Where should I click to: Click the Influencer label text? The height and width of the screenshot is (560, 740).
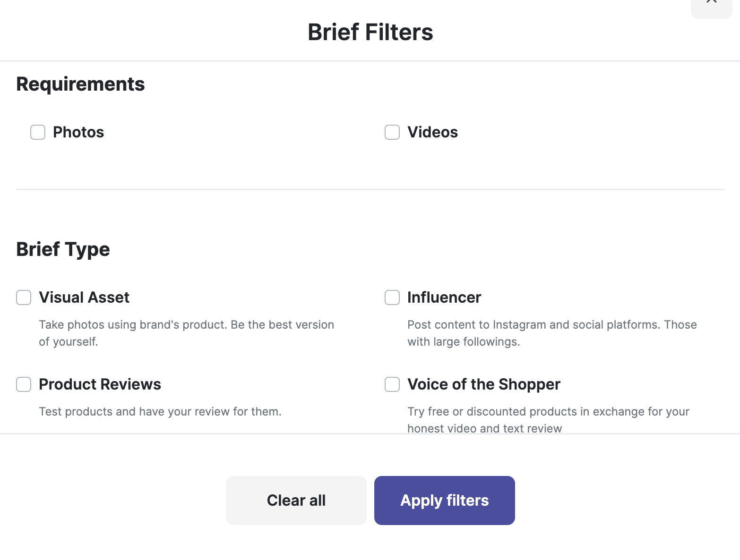point(444,297)
